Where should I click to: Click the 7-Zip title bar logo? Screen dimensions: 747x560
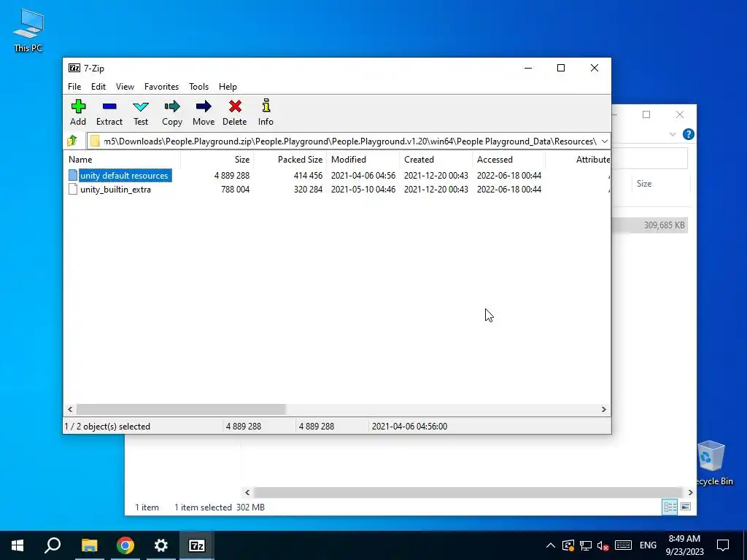tap(74, 68)
